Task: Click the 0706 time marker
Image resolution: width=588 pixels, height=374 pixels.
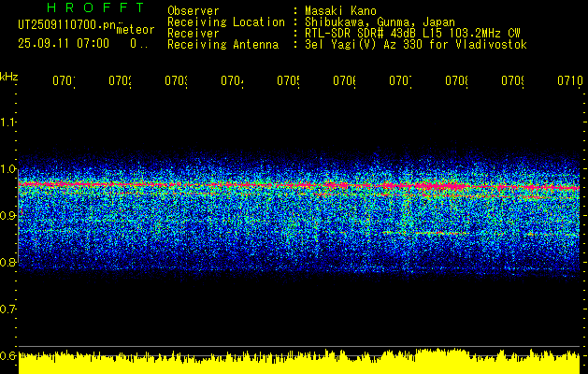Action: (345, 80)
